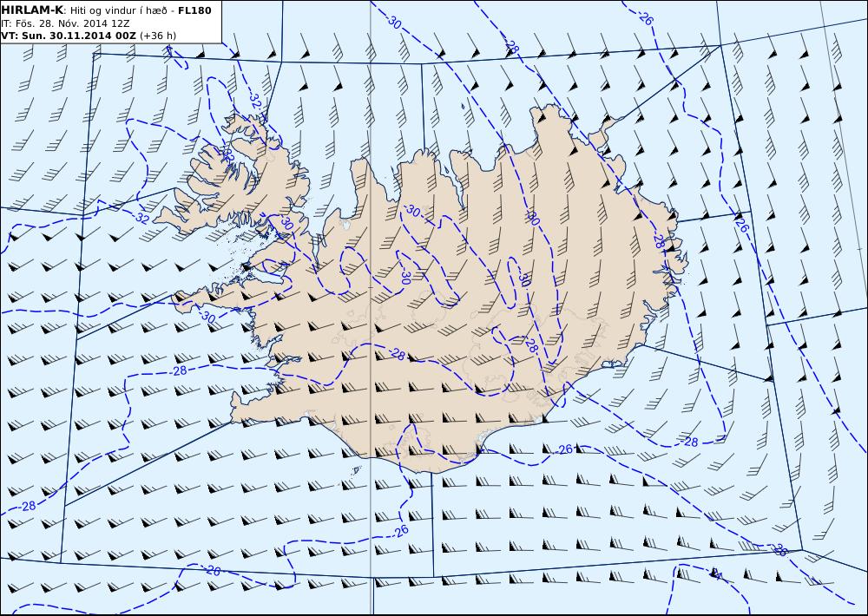Screen dimensions: 868x616
Task: Click the "FL180" flight level label
Action: click(194, 10)
